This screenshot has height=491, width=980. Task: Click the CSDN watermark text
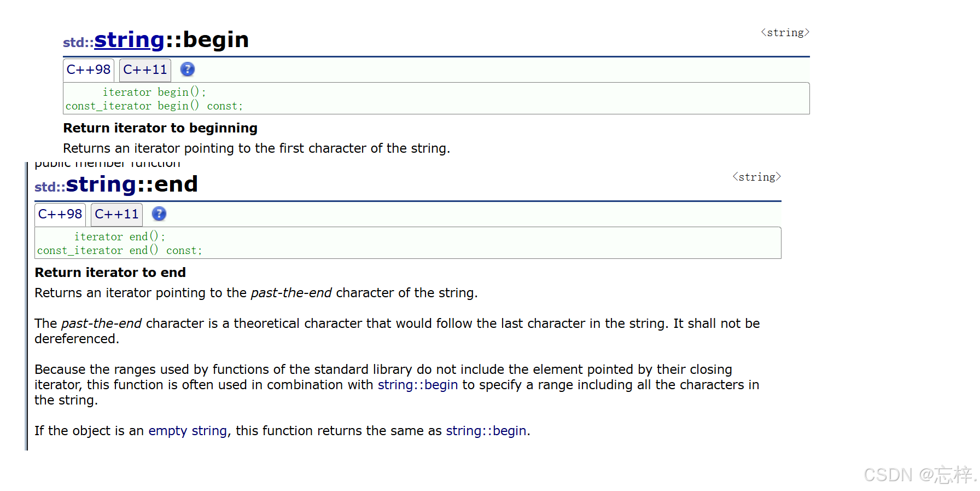920,475
